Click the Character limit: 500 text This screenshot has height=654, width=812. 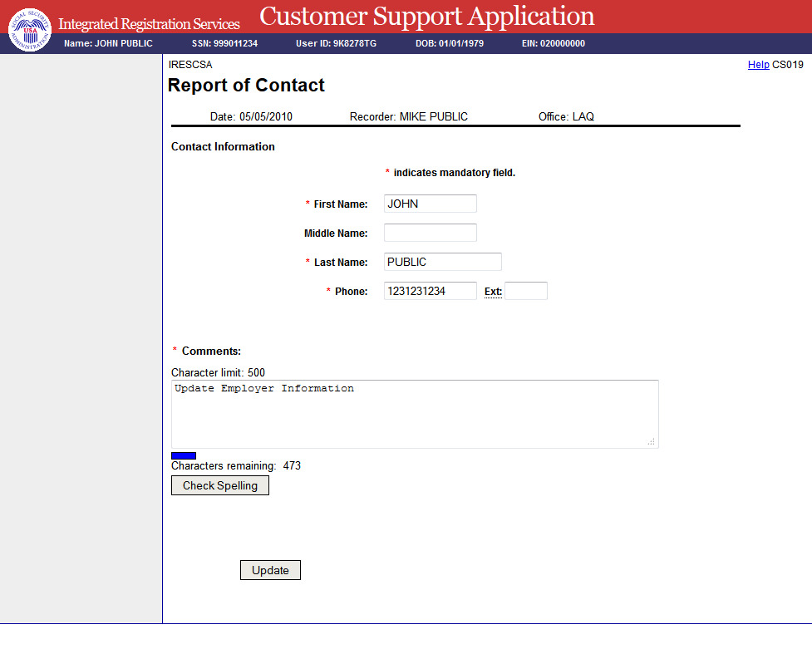point(218,372)
